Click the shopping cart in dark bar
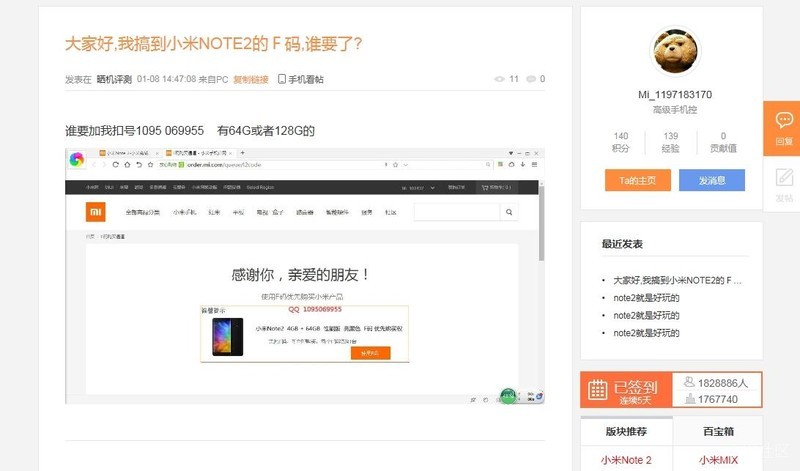The image size is (800, 471). [x=496, y=187]
